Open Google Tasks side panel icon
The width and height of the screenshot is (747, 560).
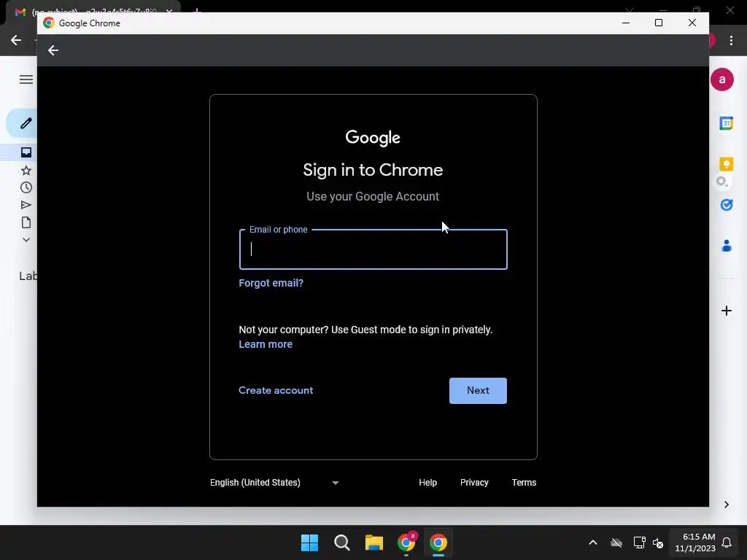click(727, 205)
